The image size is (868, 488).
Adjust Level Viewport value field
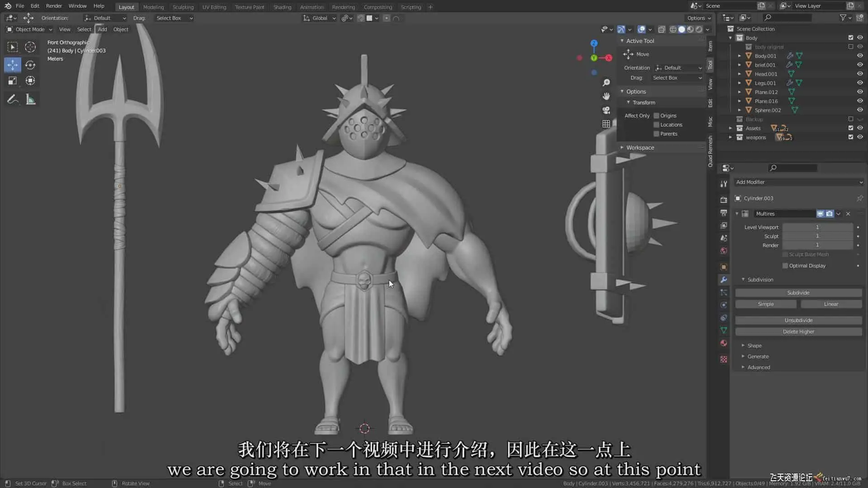click(817, 227)
